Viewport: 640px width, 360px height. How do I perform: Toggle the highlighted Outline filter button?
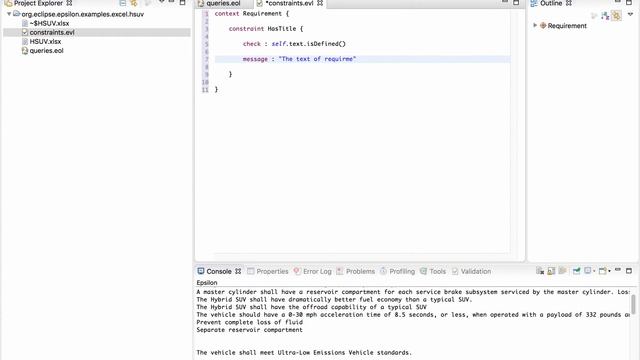(x=616, y=16)
